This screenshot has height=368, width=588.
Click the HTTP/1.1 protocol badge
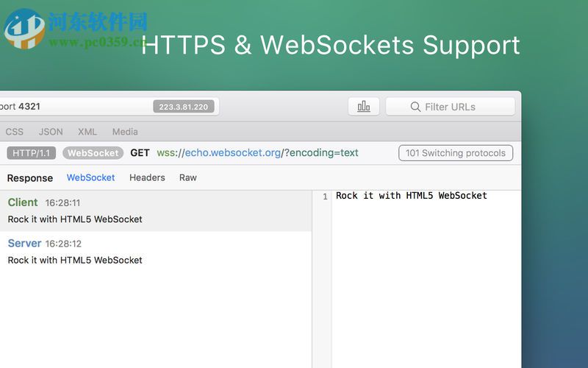pos(32,153)
